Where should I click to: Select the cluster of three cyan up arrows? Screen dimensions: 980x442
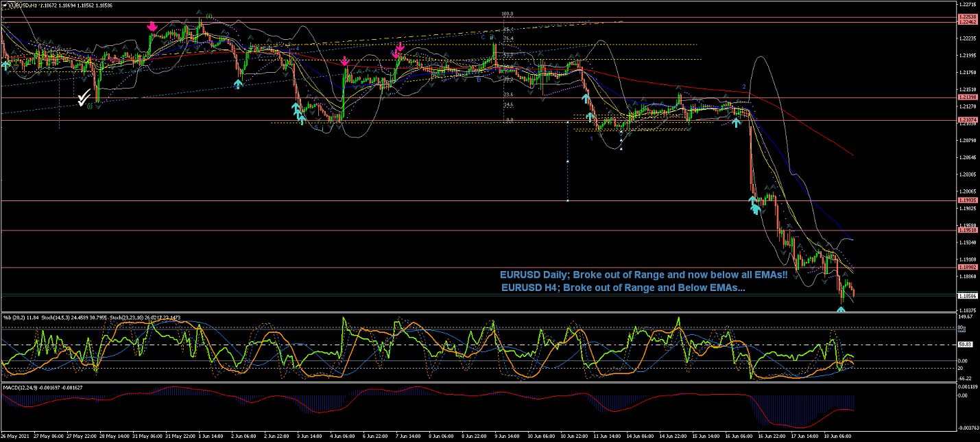tap(299, 113)
